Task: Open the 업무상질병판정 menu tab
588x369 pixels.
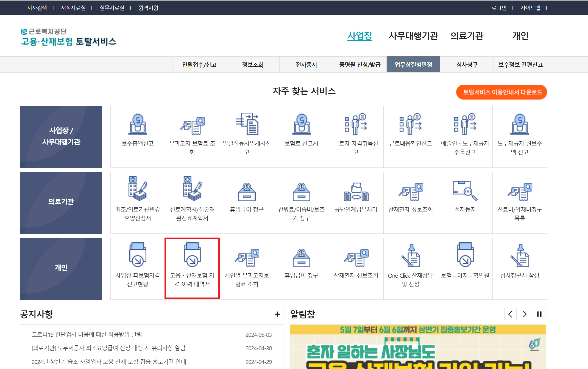Action: point(413,65)
